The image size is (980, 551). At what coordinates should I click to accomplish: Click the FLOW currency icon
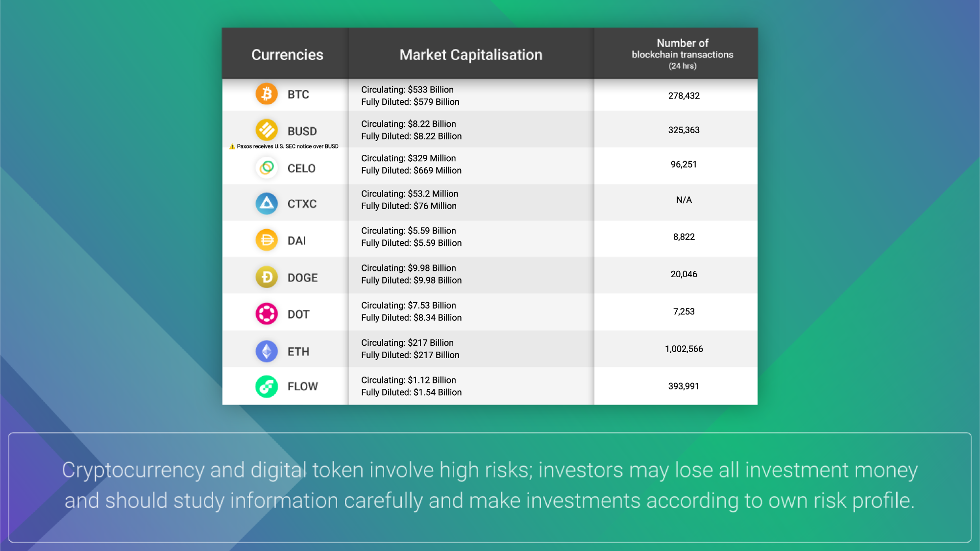266,386
